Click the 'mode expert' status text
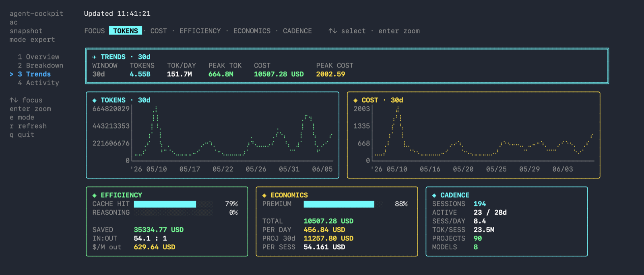Screen dimensions: 644x275 32,40
